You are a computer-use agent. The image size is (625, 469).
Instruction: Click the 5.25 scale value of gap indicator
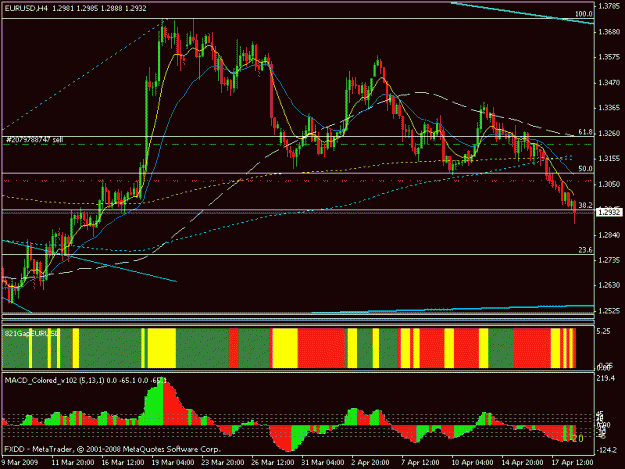pyautogui.click(x=603, y=331)
